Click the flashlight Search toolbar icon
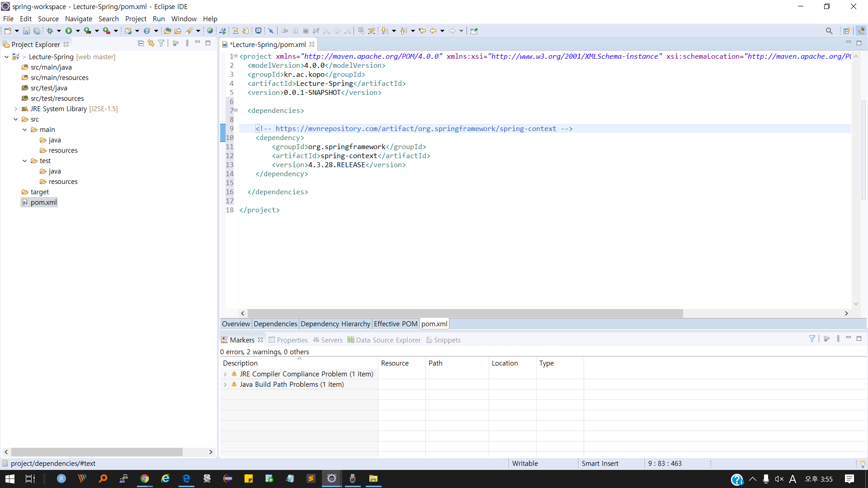This screenshot has height=488, width=868. coord(189,31)
